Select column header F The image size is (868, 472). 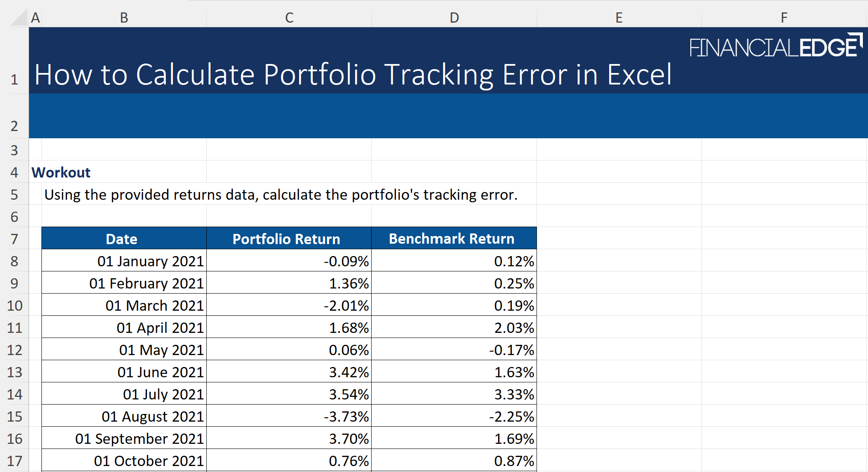[x=783, y=17]
